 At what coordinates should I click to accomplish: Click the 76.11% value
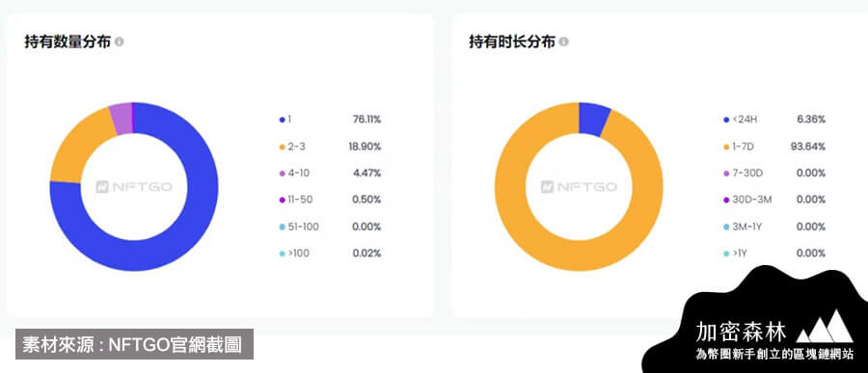pyautogui.click(x=367, y=120)
